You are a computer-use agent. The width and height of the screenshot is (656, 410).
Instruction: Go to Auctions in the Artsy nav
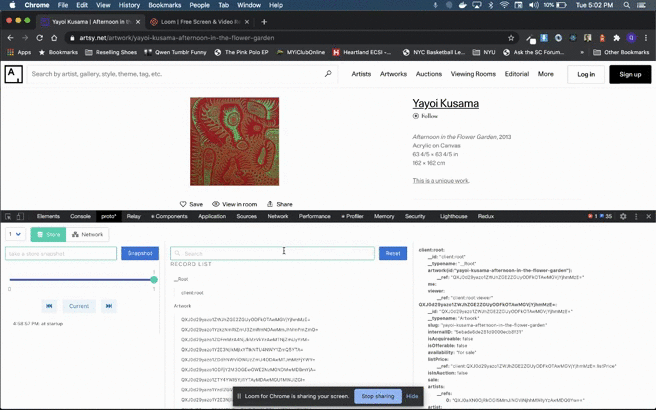429,74
